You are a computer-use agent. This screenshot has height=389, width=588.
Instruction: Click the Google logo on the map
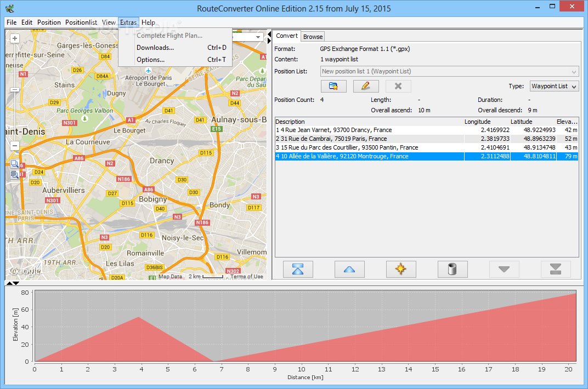pyautogui.click(x=25, y=271)
